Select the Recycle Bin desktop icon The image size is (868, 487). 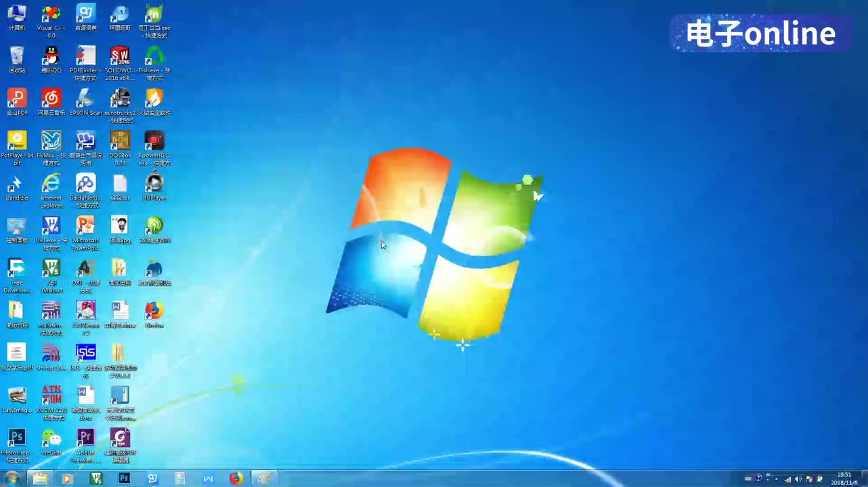point(17,60)
